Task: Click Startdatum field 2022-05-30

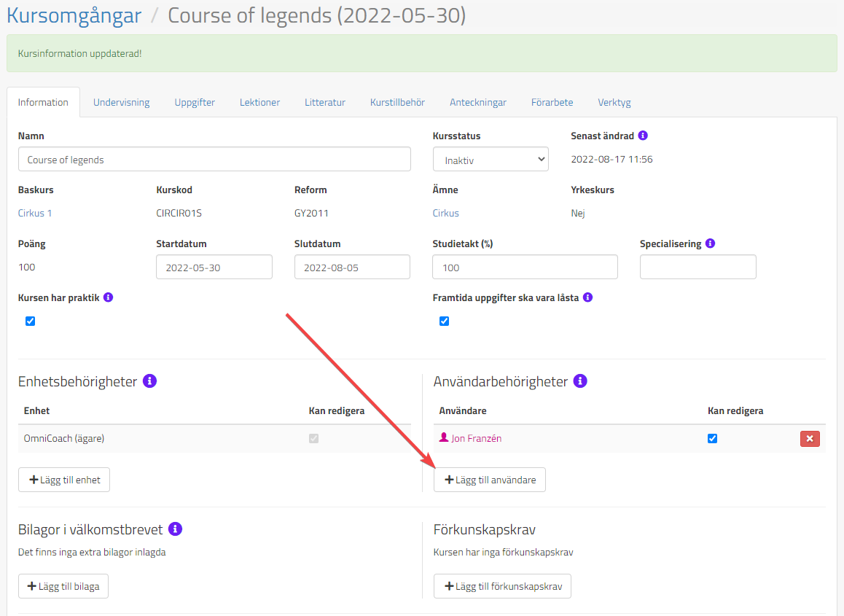Action: point(214,267)
